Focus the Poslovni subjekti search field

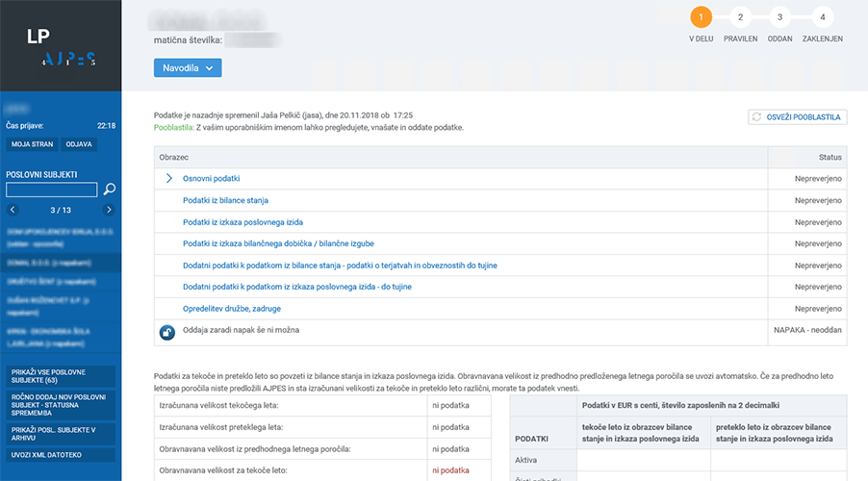[51, 190]
